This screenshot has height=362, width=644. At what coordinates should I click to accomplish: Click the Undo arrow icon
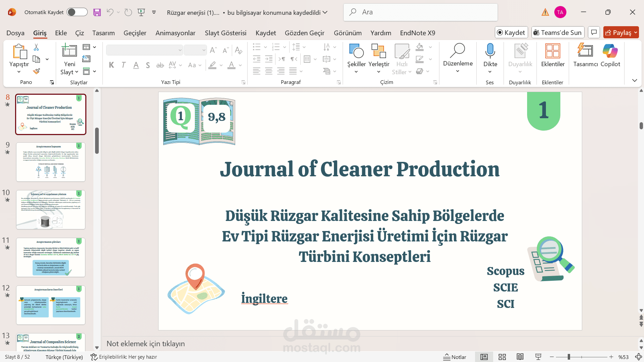110,12
